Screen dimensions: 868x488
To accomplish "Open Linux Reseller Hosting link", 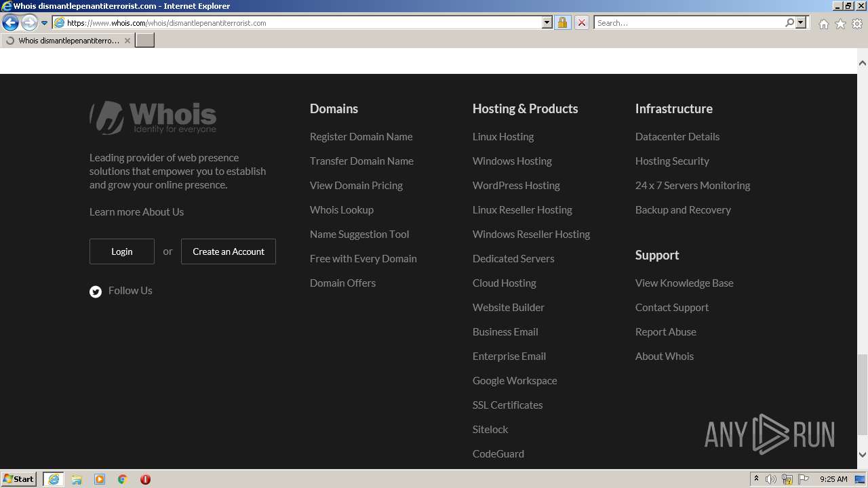I will click(x=522, y=209).
